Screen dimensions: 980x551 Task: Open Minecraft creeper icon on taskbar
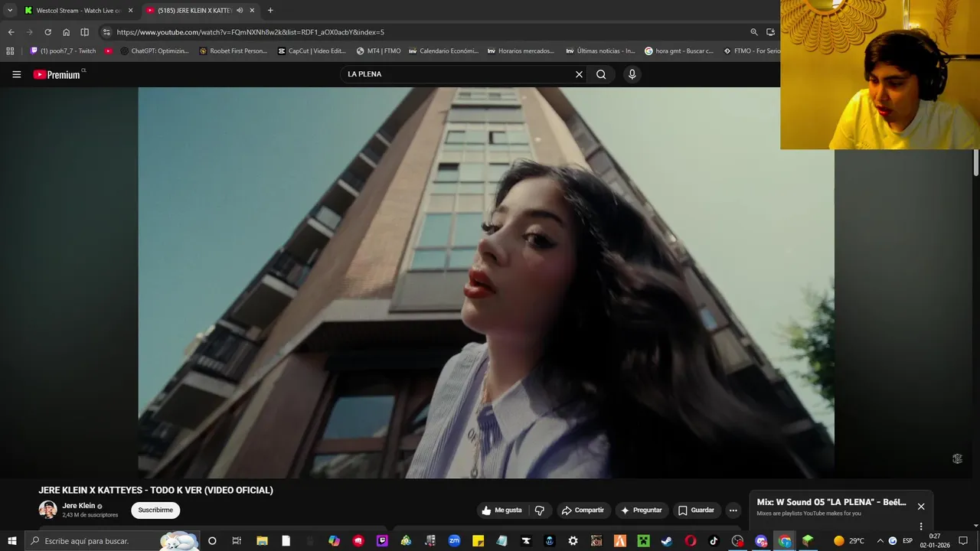click(x=644, y=541)
